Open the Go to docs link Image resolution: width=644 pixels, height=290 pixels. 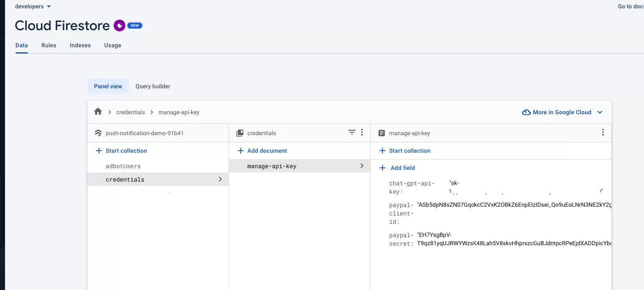[631, 6]
